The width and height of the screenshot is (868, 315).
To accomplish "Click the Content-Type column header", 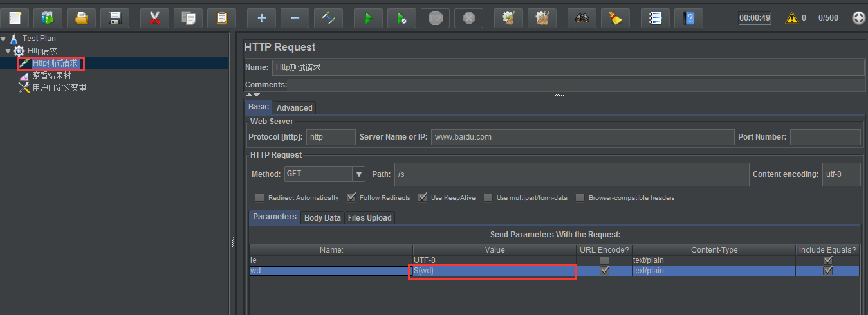I will [x=714, y=249].
